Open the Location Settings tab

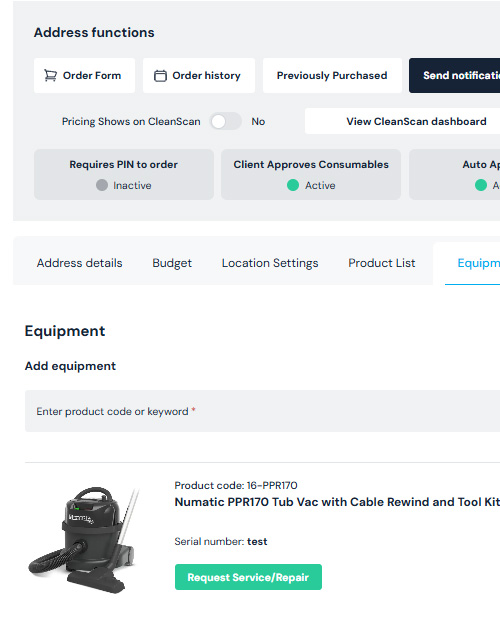270,263
